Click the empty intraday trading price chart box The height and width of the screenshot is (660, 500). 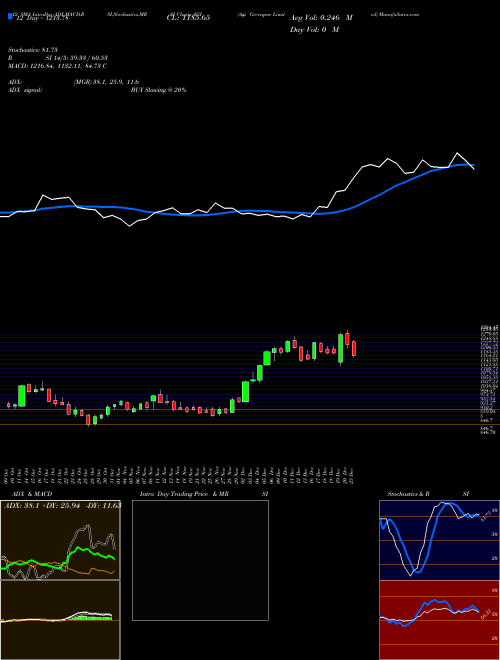click(200, 560)
